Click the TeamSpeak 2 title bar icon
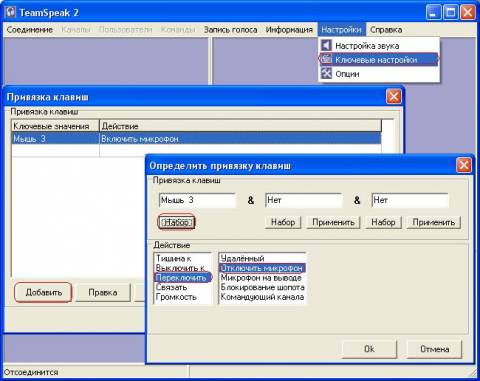The width and height of the screenshot is (480, 381). (x=11, y=12)
